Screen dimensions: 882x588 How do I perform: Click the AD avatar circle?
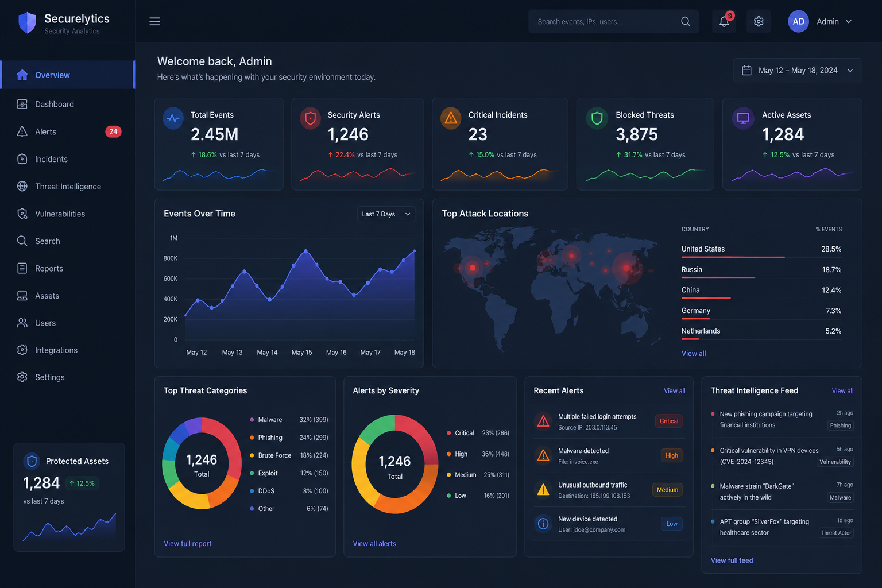pyautogui.click(x=798, y=21)
